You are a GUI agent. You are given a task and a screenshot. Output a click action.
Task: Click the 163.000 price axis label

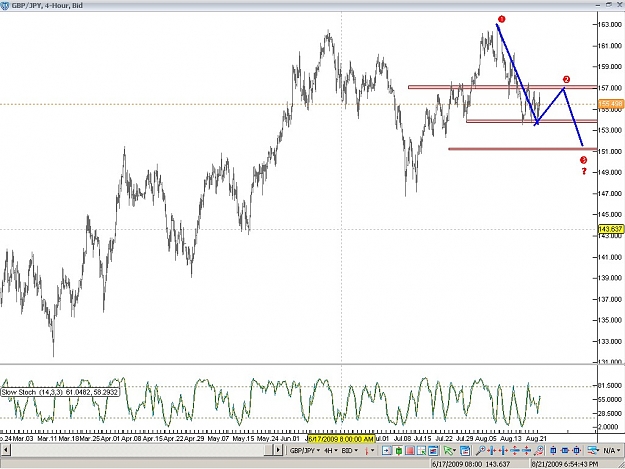pos(609,25)
